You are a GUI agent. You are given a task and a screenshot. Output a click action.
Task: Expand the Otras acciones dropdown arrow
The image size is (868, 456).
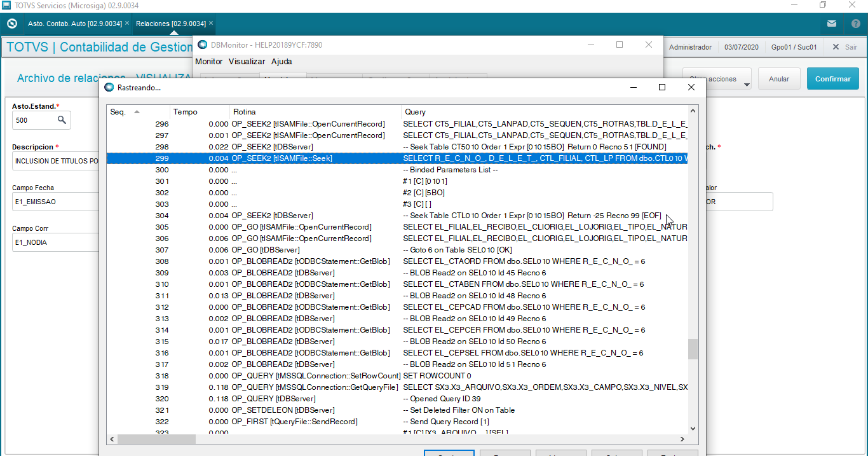click(746, 84)
